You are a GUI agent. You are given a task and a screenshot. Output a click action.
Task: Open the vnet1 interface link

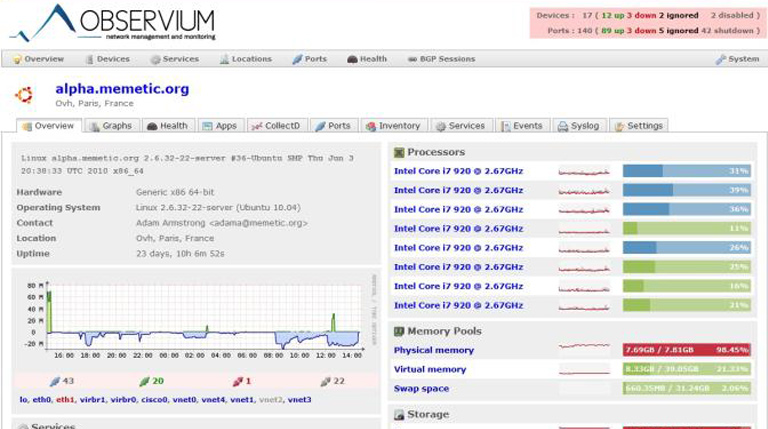(x=242, y=400)
